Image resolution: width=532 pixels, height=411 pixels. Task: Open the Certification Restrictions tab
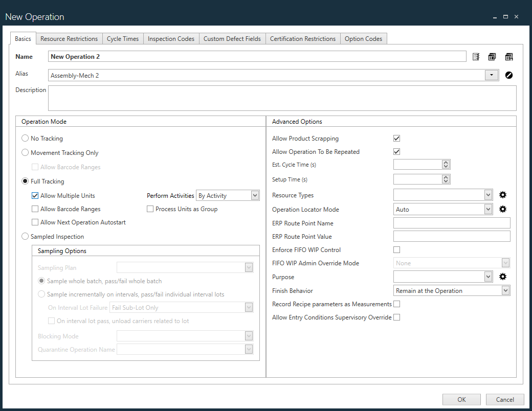tap(302, 38)
